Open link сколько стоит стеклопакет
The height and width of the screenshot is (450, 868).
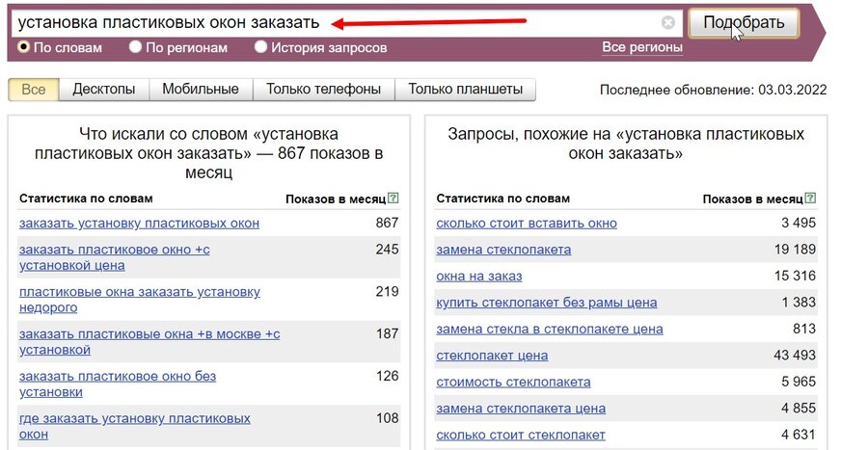(x=521, y=436)
